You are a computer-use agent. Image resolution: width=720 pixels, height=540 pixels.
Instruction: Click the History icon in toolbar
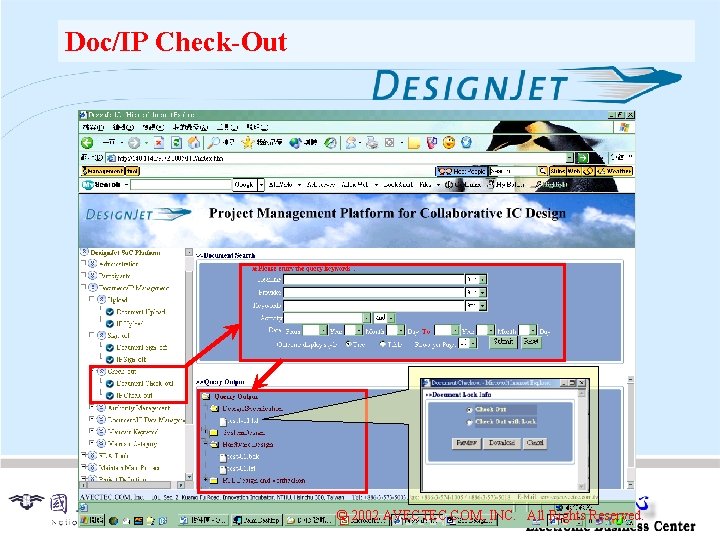coord(330,143)
